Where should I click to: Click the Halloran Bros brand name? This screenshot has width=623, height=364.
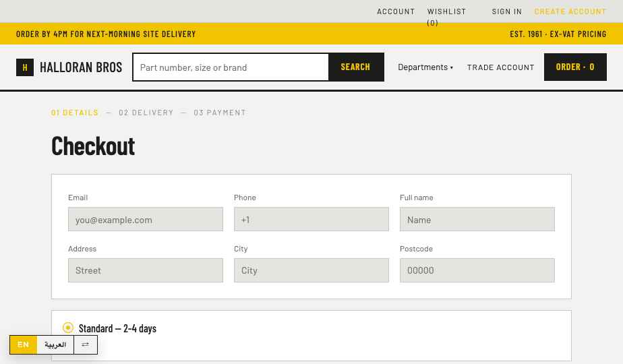[81, 67]
